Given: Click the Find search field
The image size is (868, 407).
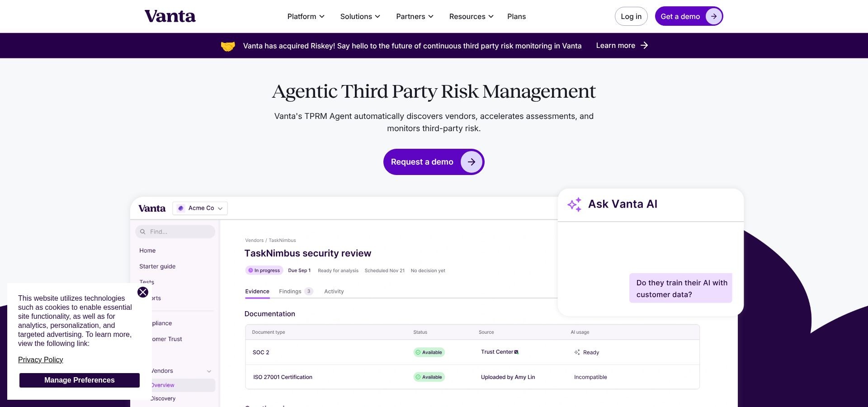Looking at the screenshot, I should [x=175, y=232].
